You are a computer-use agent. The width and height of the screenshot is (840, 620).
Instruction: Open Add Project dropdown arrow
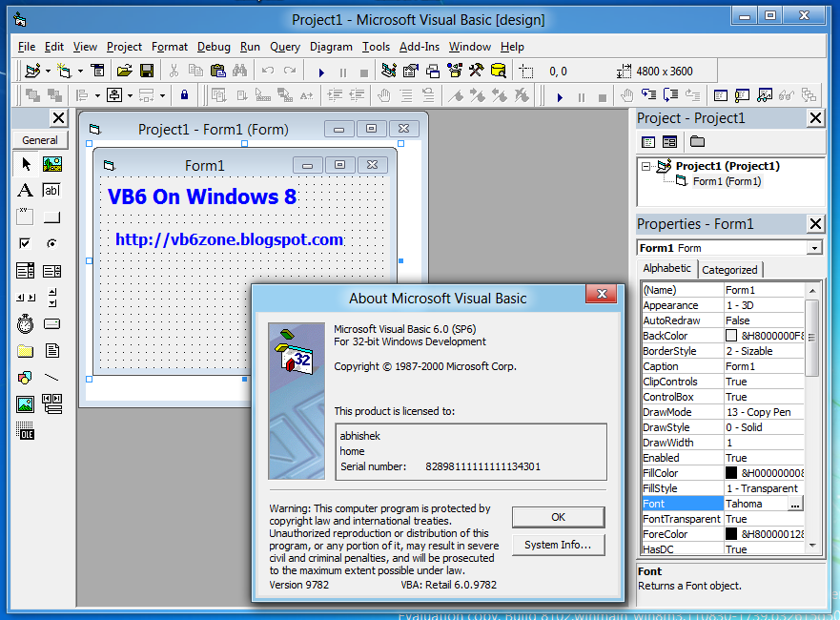pyautogui.click(x=49, y=71)
